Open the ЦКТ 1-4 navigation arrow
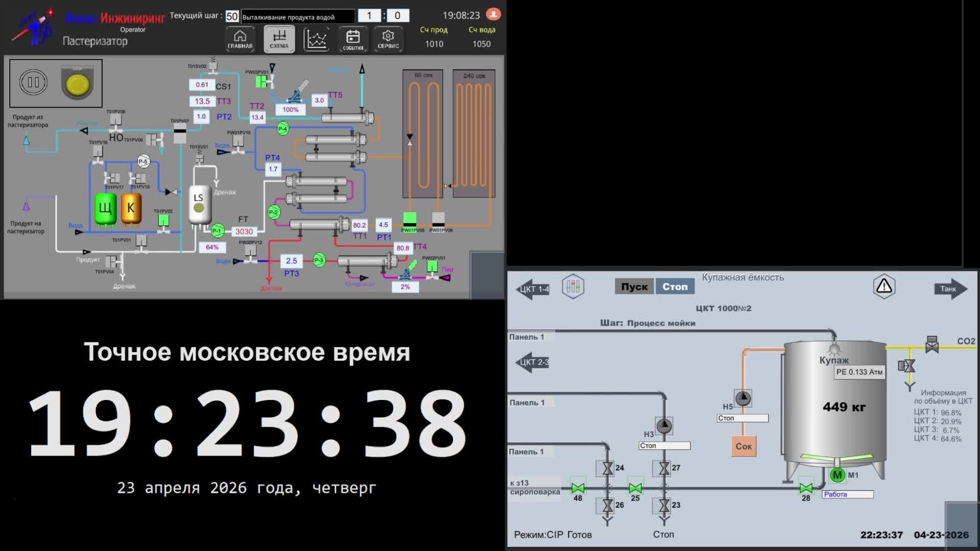 [532, 288]
